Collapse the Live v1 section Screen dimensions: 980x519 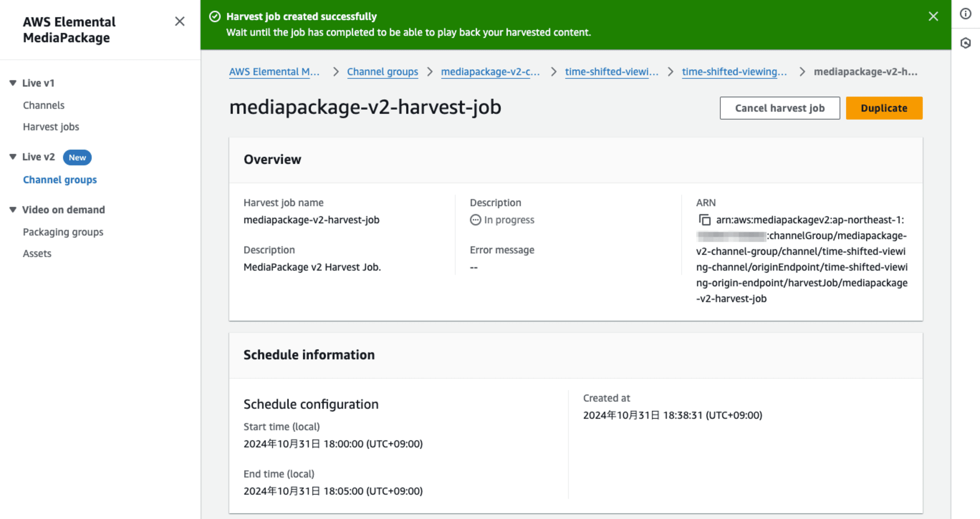point(13,83)
